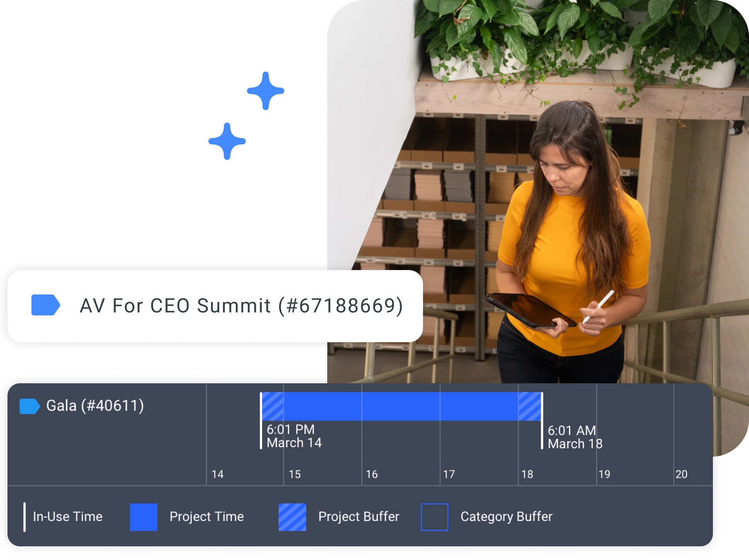Click the lower blue sparkle star icon
This screenshot has width=749, height=560.
227,141
